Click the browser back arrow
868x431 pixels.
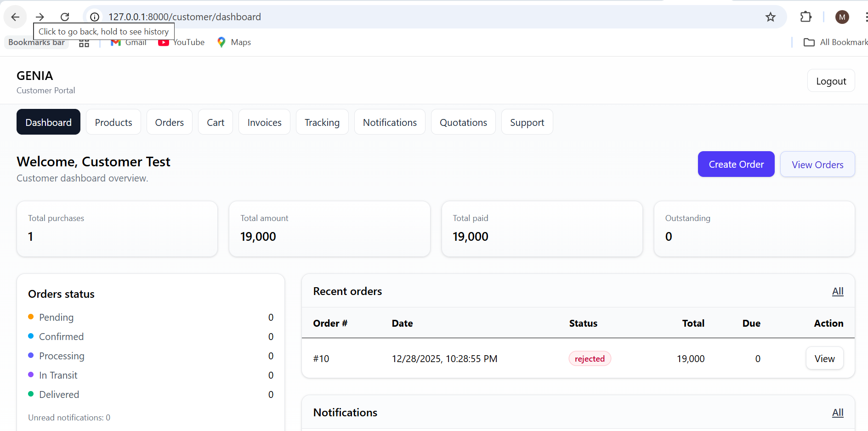click(15, 17)
